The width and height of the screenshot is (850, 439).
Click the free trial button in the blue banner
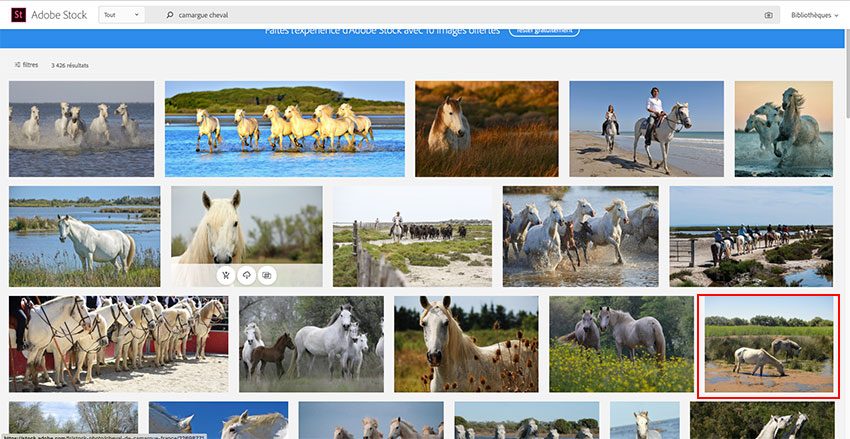point(544,31)
